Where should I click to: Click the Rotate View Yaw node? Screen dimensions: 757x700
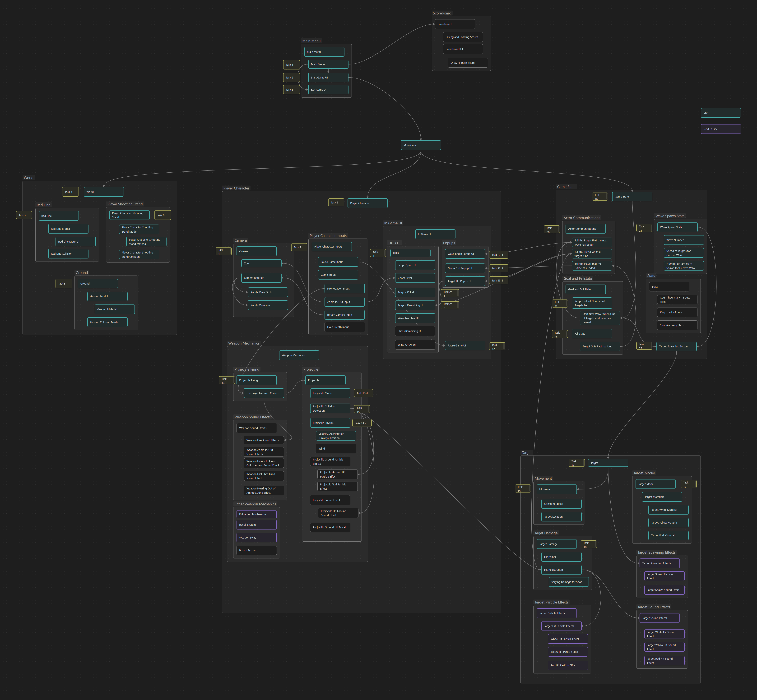[x=268, y=305]
